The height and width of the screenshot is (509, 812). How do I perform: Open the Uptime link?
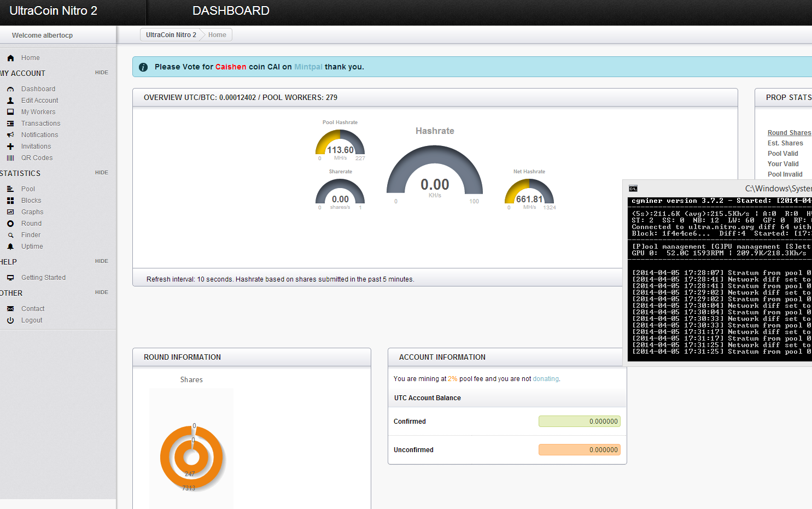32,247
